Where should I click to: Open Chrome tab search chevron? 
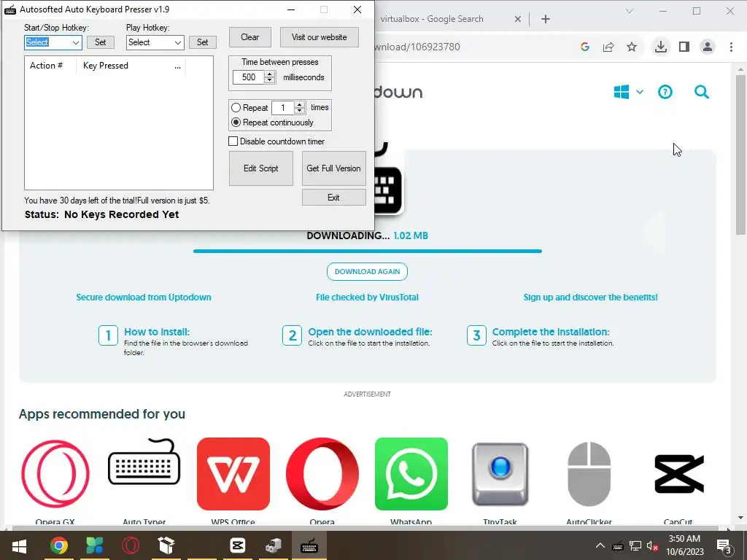(630, 11)
